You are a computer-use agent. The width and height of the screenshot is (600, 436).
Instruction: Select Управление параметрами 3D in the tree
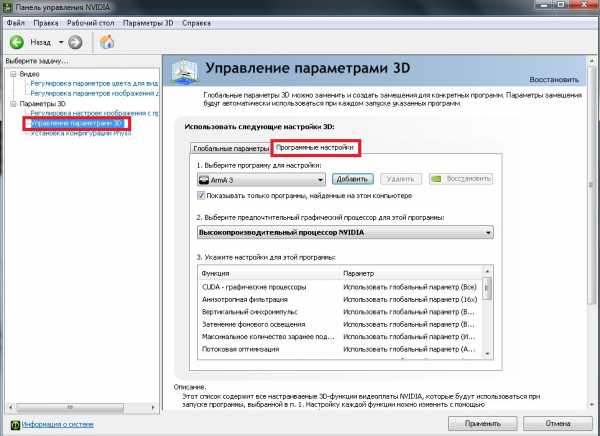click(x=77, y=124)
